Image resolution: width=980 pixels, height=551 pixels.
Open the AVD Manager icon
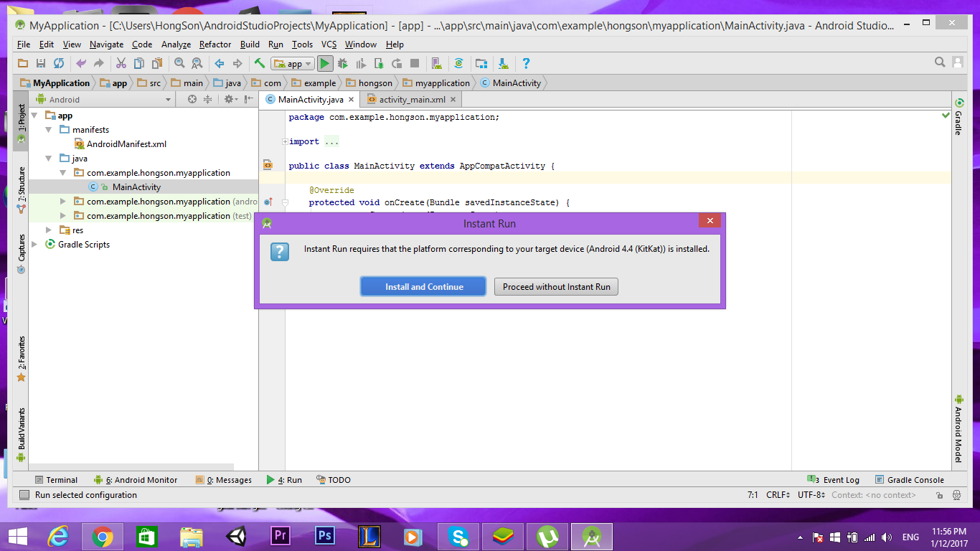[435, 63]
